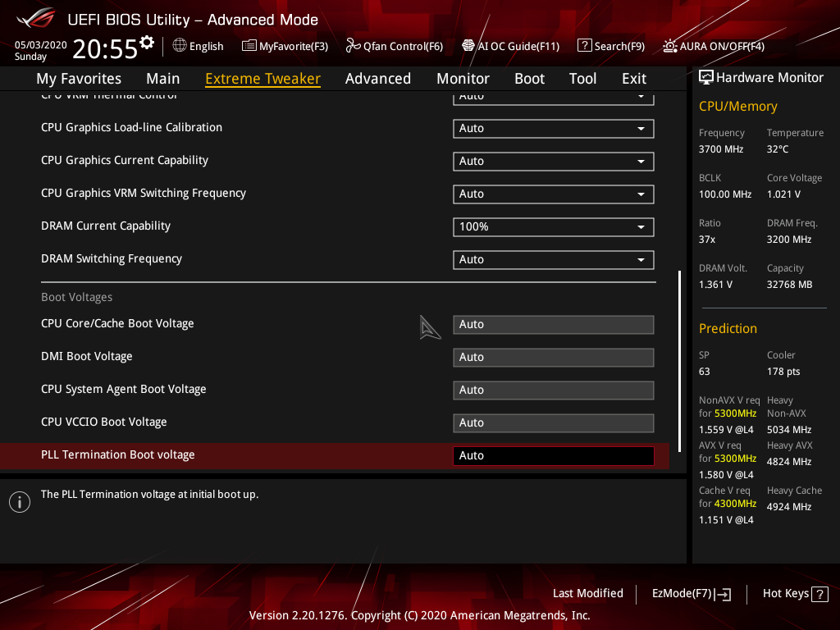
Task: Switch to the Main tab
Action: tap(163, 79)
